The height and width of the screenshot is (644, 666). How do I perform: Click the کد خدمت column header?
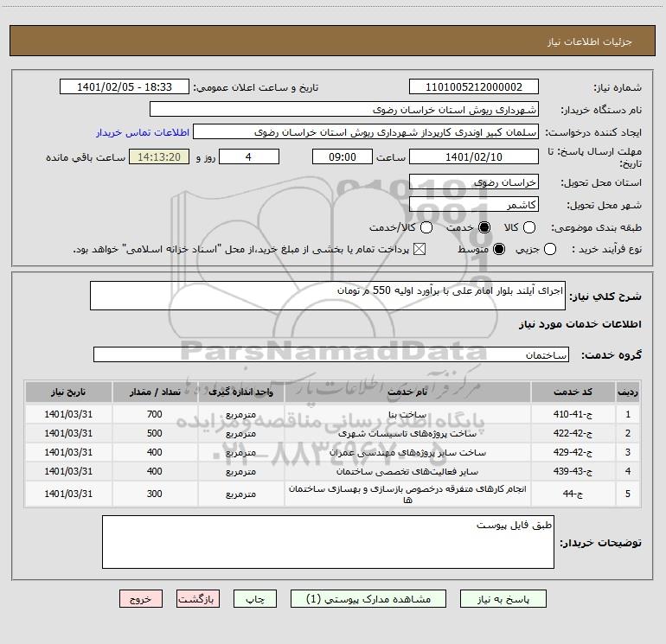click(x=573, y=392)
